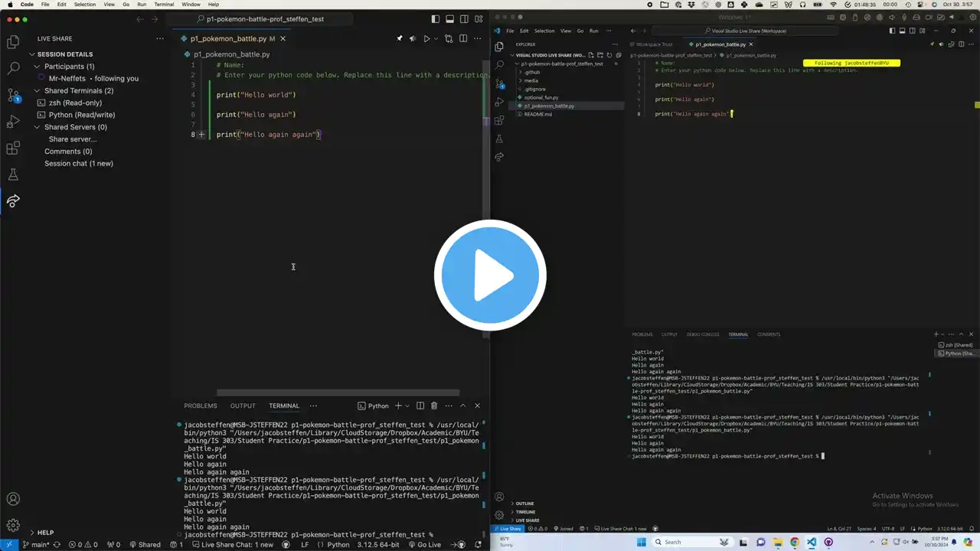Open optional_fun.py in Windows VS Code Explorer
The image size is (980, 551).
pyautogui.click(x=541, y=97)
